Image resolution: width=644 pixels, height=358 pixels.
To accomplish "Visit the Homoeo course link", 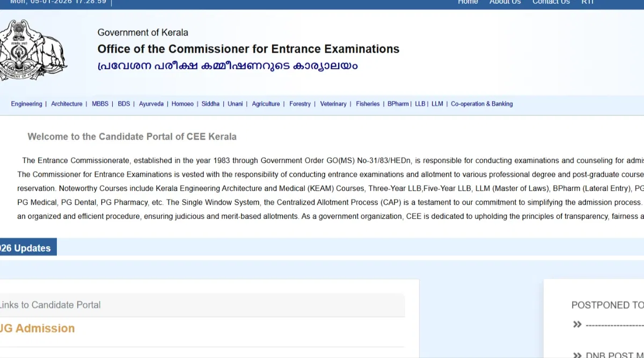I will (x=182, y=104).
